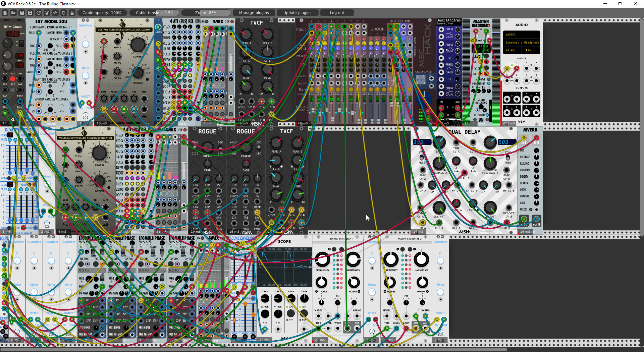Click the disconnect cables toolbar icon
The image size is (644, 352).
tap(47, 13)
